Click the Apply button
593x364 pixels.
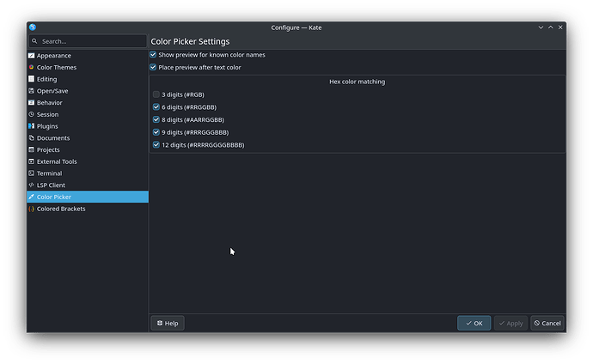click(510, 323)
